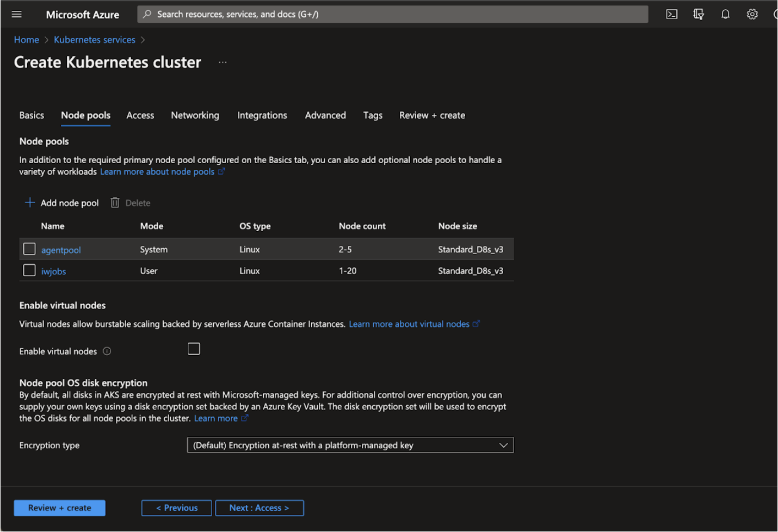Go to Home breadcrumb
This screenshot has height=532, width=778.
click(x=27, y=40)
